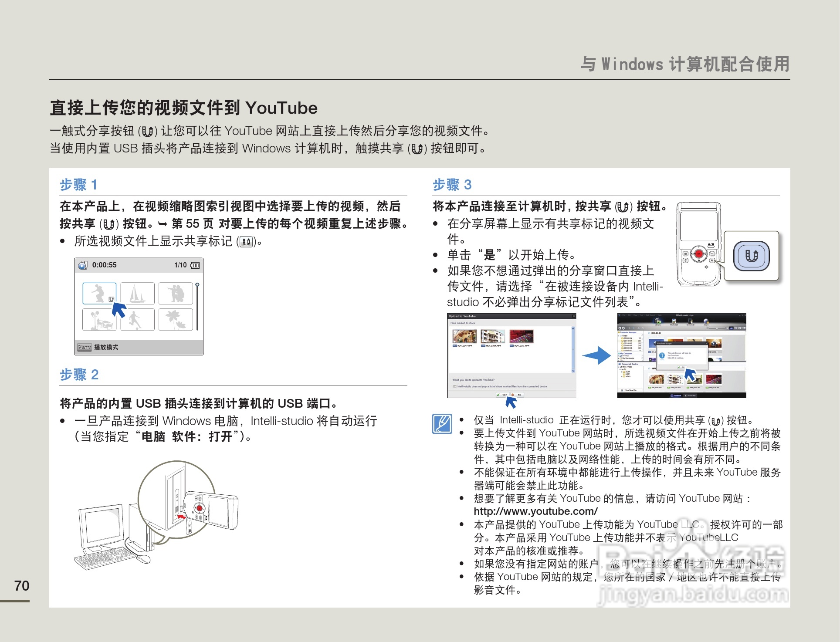The image size is (840, 642).
Task: Click No in Upload to YouTube dialog
Action: (x=517, y=395)
